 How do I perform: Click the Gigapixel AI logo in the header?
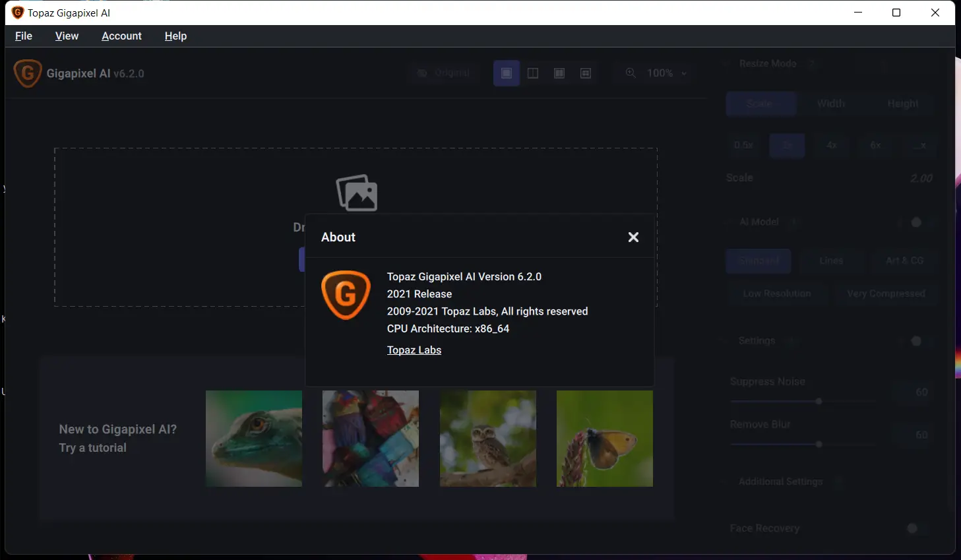(x=28, y=73)
